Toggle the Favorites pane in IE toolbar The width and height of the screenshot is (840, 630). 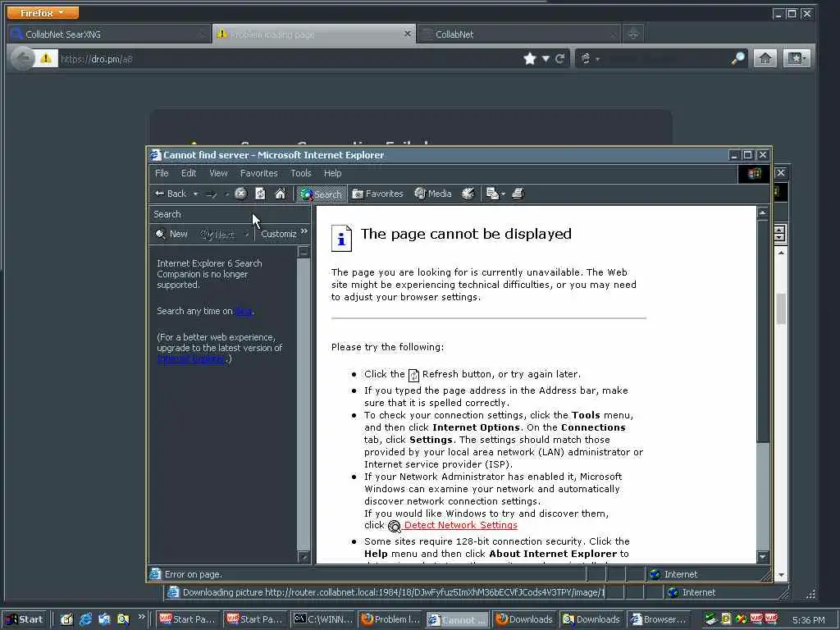click(377, 194)
